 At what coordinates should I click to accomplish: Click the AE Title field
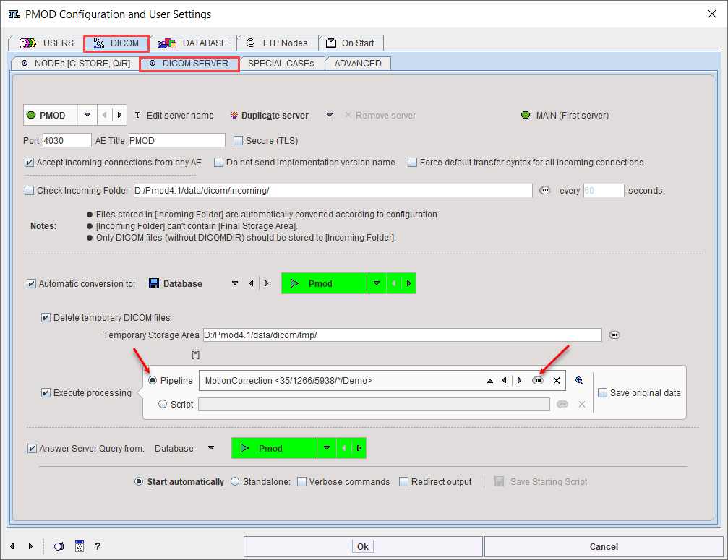[177, 141]
